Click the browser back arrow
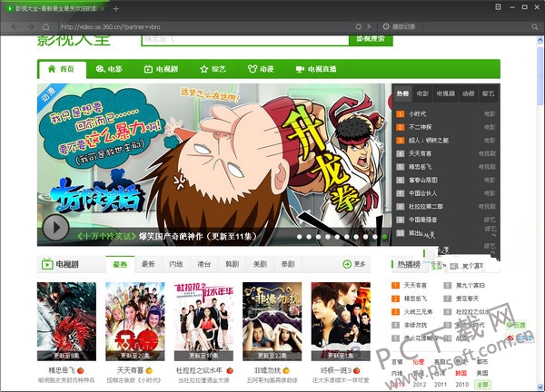This screenshot has width=545, height=392. (15, 26)
